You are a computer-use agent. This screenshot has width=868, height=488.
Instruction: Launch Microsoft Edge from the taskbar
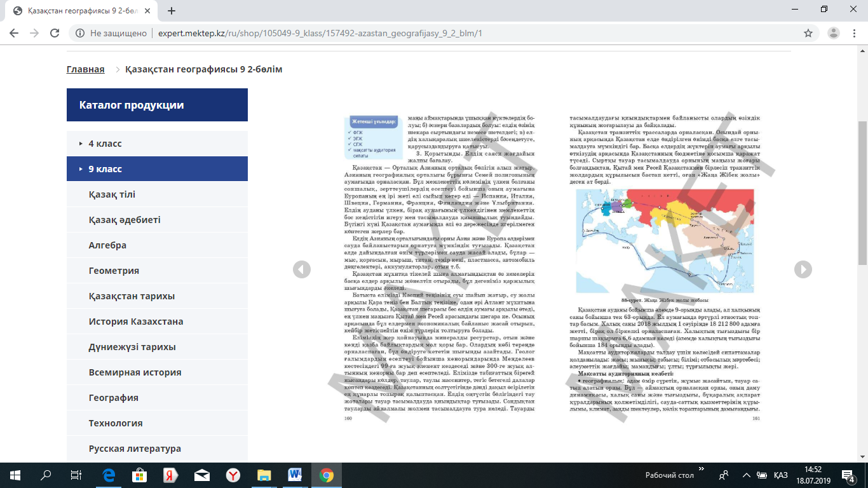point(109,475)
